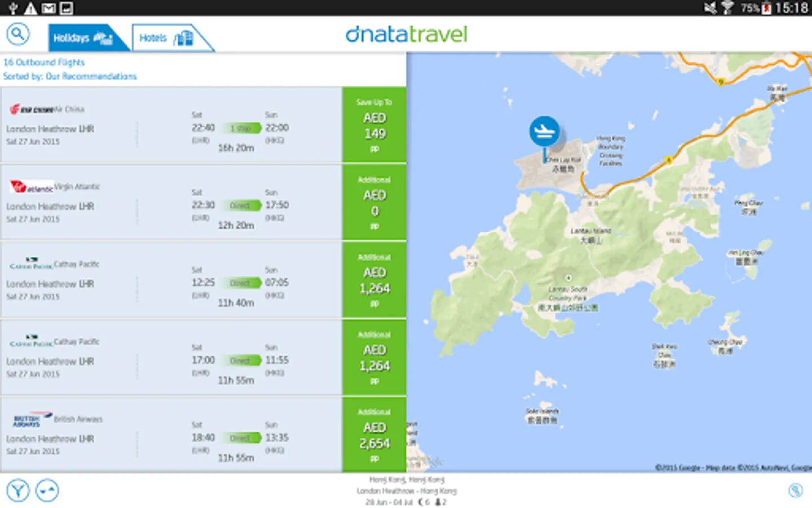Click 'London Heathrow LHR' in Air China row

50,129
